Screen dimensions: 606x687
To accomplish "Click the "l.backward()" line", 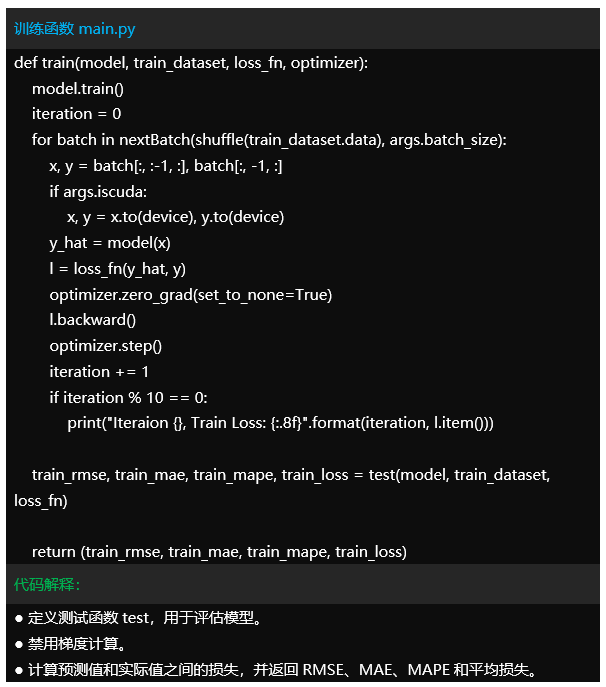I will coord(93,320).
